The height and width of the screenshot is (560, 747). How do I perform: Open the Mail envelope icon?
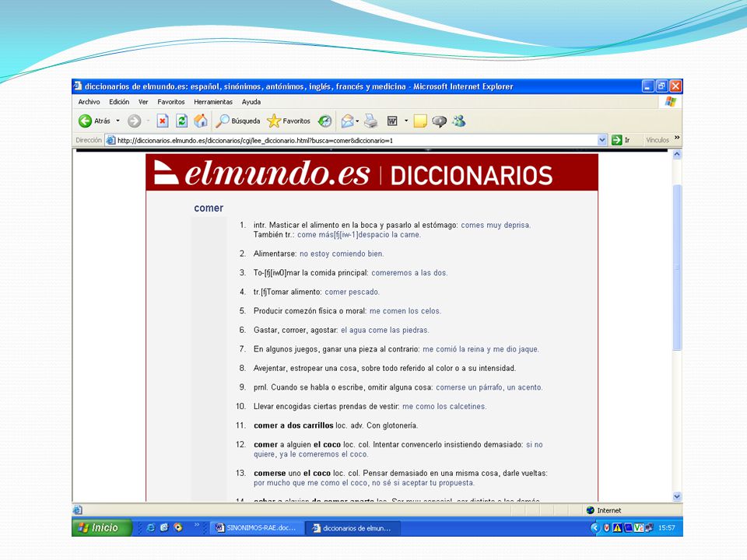click(x=347, y=121)
